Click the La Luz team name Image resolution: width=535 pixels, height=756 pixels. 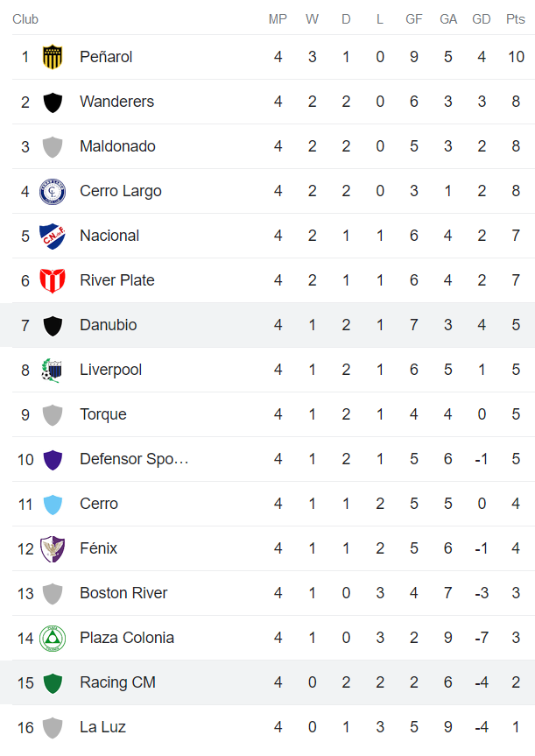(102, 727)
